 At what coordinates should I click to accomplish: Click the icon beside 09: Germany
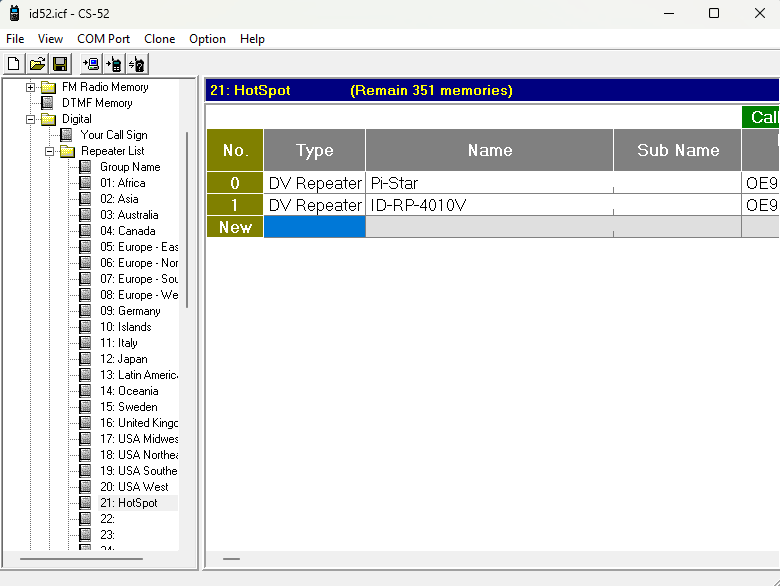click(86, 310)
